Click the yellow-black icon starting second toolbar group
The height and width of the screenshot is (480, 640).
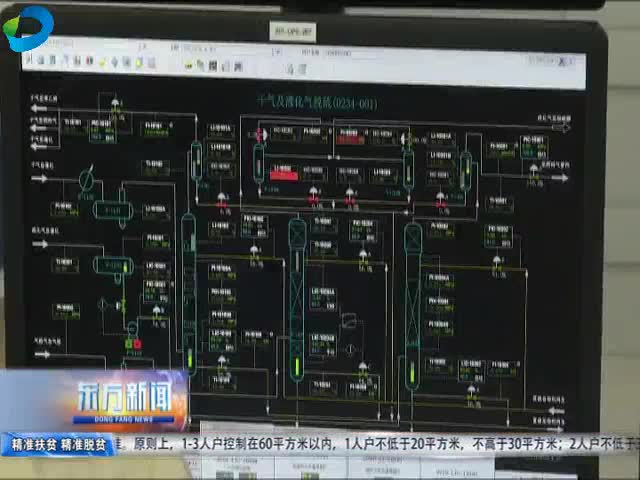(188, 65)
